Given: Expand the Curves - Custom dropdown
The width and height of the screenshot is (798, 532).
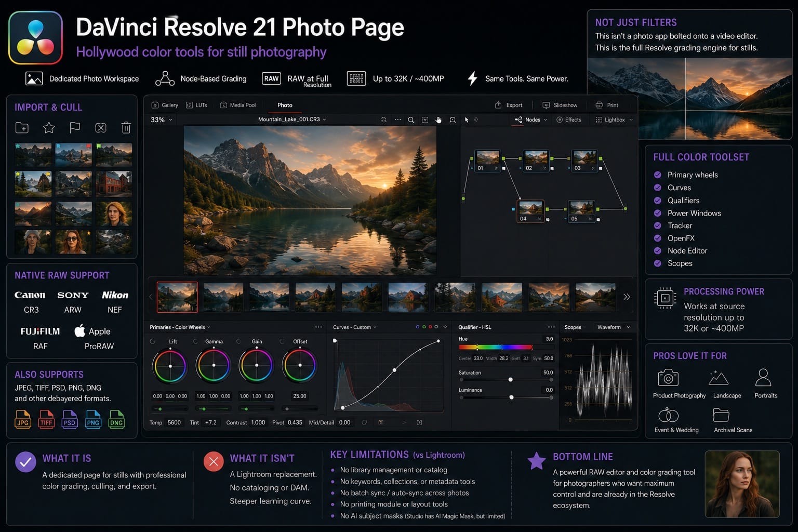Looking at the screenshot, I should point(355,327).
